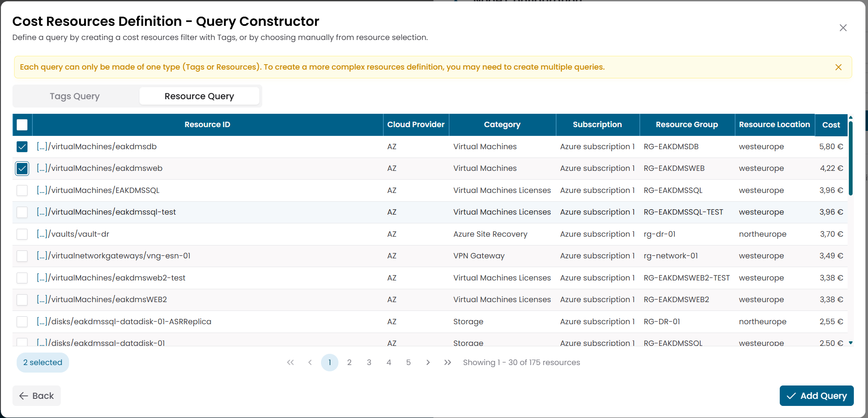The width and height of the screenshot is (868, 418).
Task: Open results page 5
Action: coord(408,362)
